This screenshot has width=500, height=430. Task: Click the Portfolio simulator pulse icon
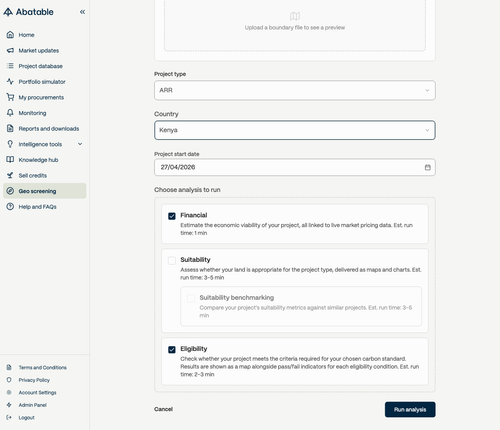pyautogui.click(x=10, y=82)
